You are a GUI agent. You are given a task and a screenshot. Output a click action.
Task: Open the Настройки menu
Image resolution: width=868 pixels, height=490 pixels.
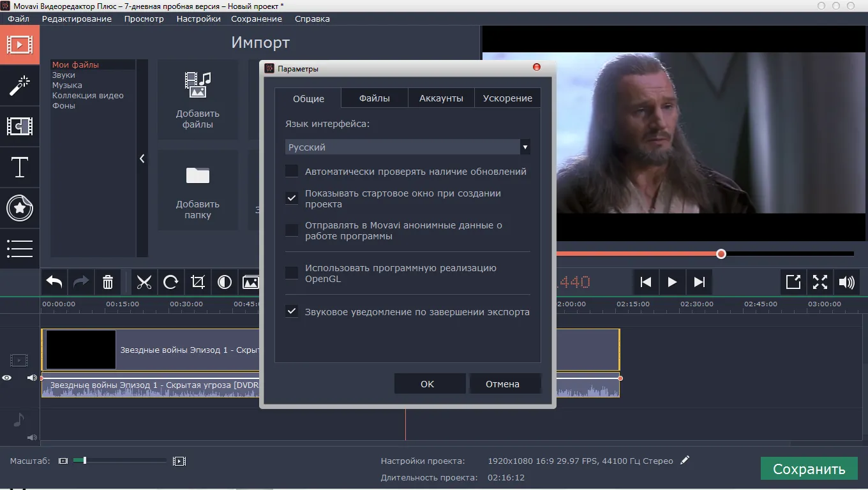pos(198,19)
